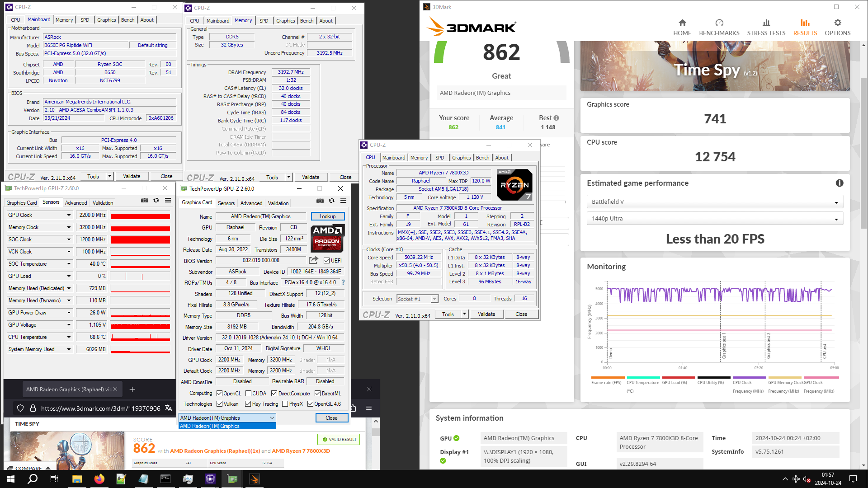Open the SPD tab in CPU-Z Mainboard window
Image resolution: width=868 pixels, height=488 pixels.
point(85,20)
